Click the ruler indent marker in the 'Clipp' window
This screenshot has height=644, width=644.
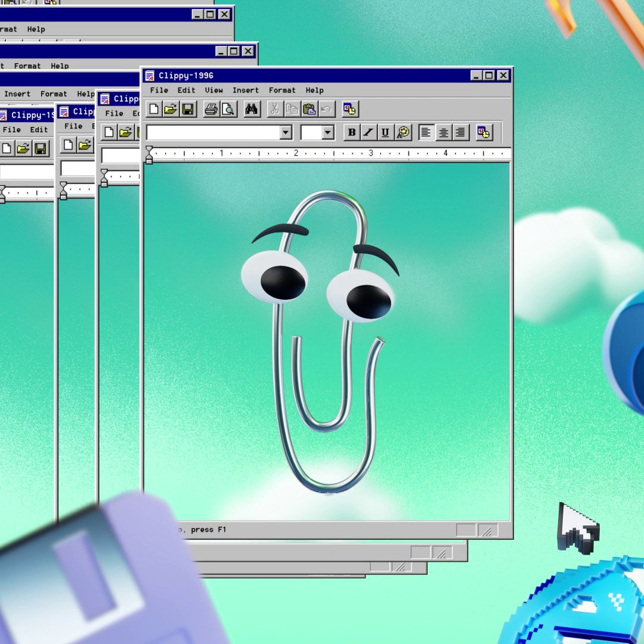[104, 178]
